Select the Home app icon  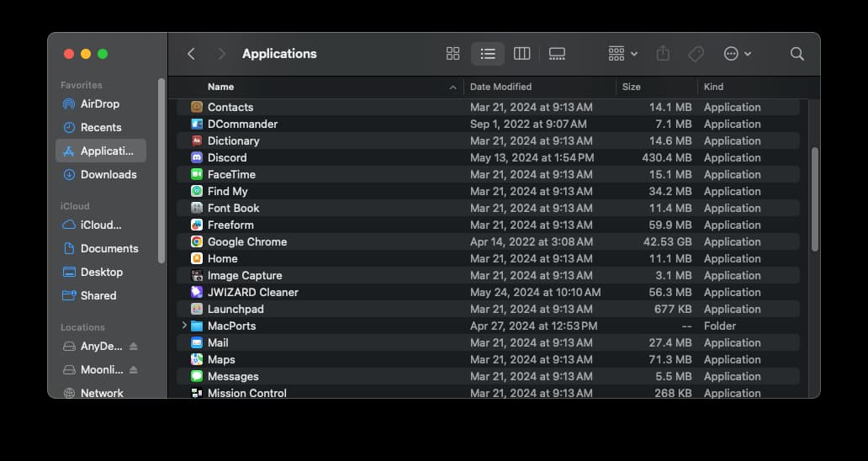(x=197, y=258)
